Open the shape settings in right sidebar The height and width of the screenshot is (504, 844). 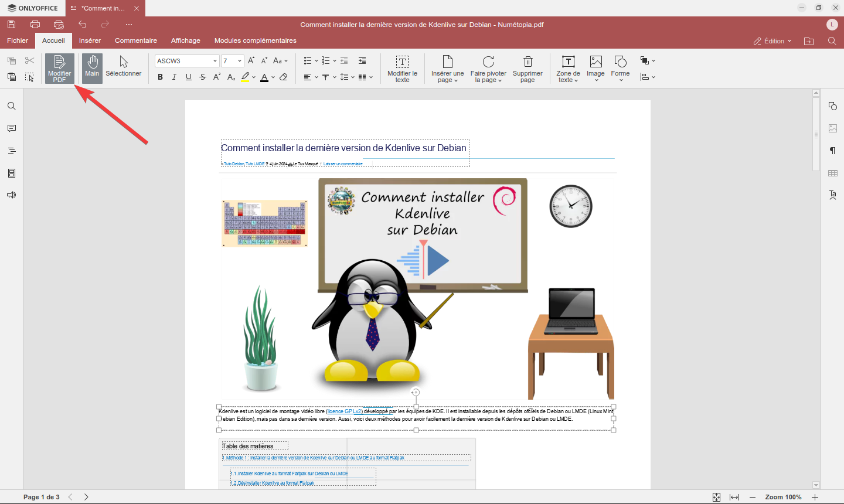coord(833,106)
